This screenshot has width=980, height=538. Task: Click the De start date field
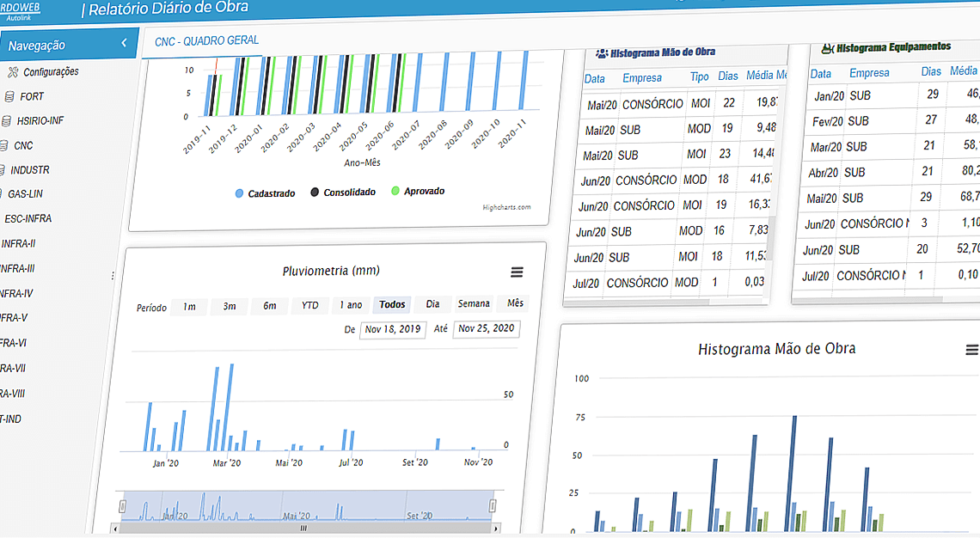pos(392,329)
